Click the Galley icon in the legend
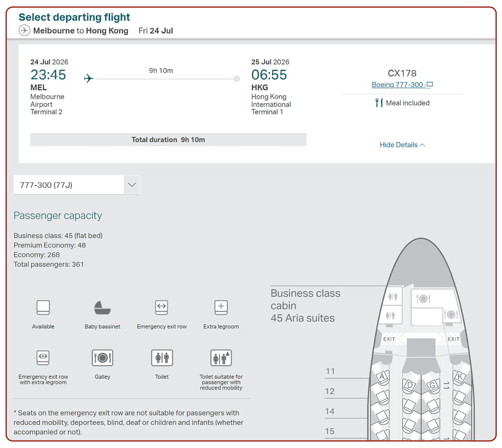This screenshot has width=502, height=448. click(x=102, y=357)
